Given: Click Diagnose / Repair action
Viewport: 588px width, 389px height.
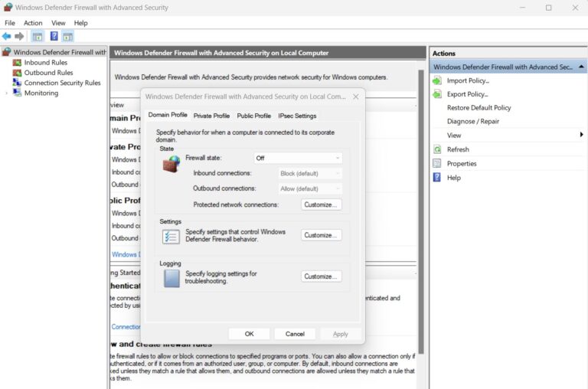Looking at the screenshot, I should tap(473, 121).
